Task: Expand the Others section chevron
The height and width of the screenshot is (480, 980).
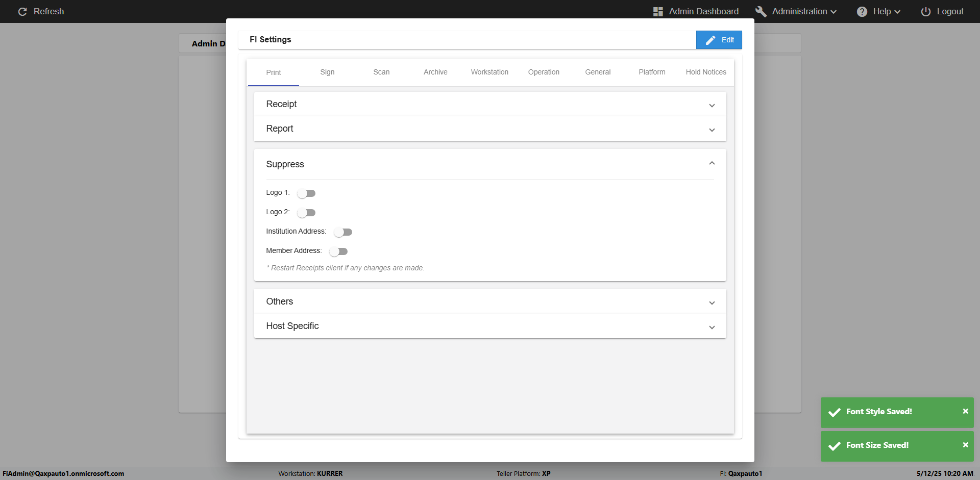Action: [x=712, y=303]
